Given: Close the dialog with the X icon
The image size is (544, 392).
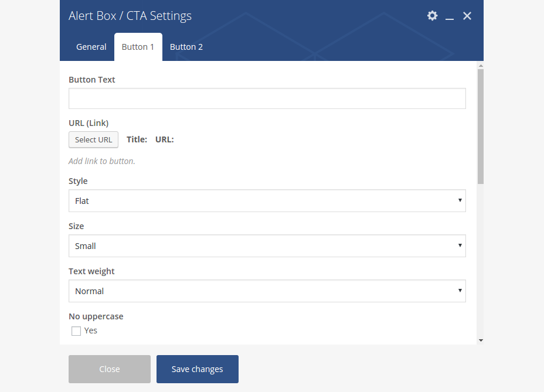Looking at the screenshot, I should (467, 16).
